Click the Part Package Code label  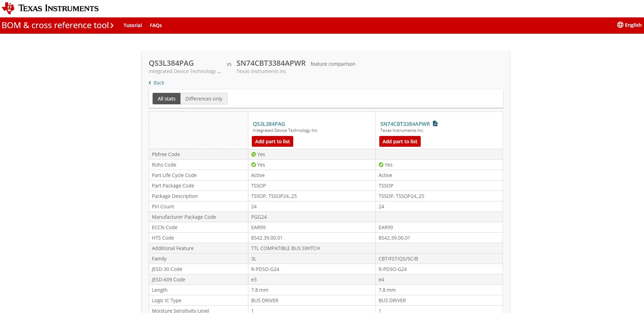pos(173,186)
